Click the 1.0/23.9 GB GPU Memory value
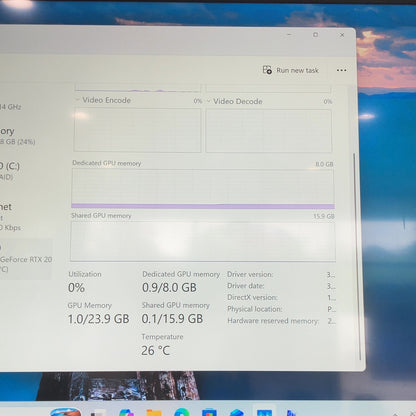 pyautogui.click(x=98, y=319)
